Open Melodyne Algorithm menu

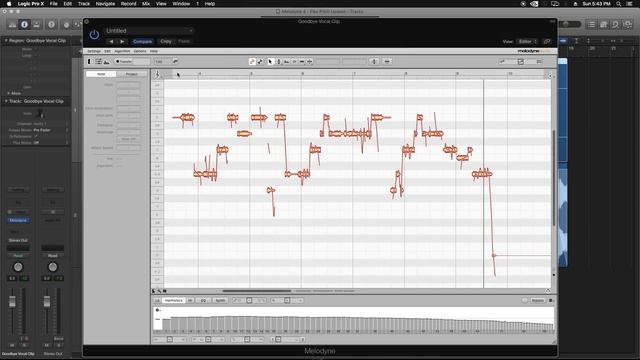click(122, 51)
